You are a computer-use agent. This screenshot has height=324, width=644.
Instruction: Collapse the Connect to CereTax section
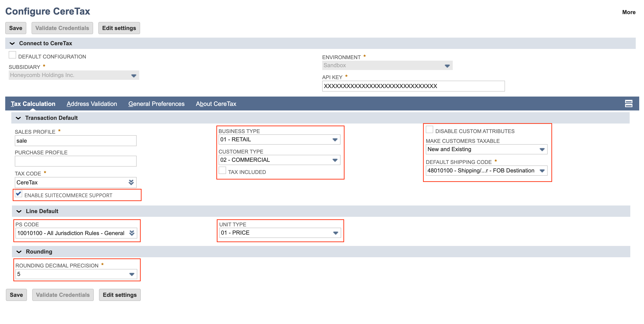(x=12, y=43)
